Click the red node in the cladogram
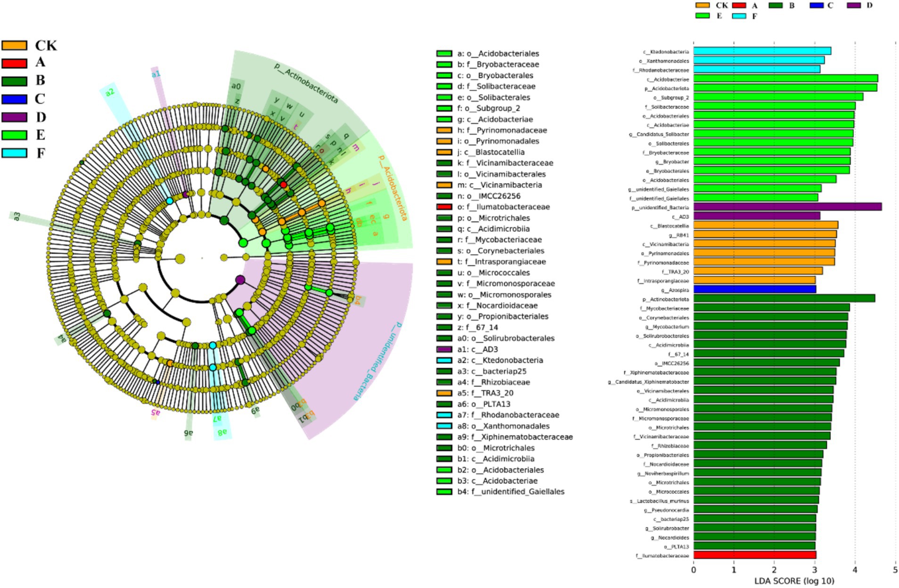 283,185
